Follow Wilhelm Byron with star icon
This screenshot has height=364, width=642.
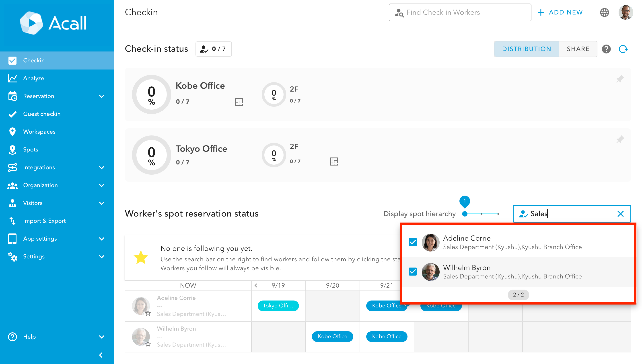148,344
